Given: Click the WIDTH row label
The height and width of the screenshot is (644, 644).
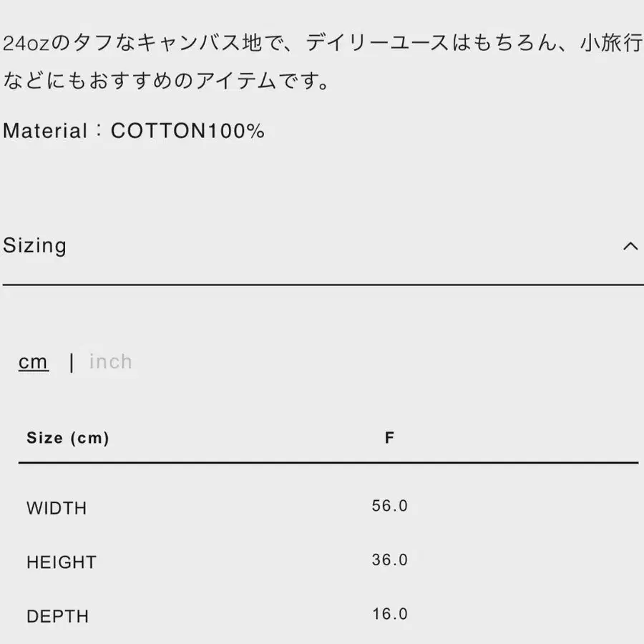Looking at the screenshot, I should 57,509.
